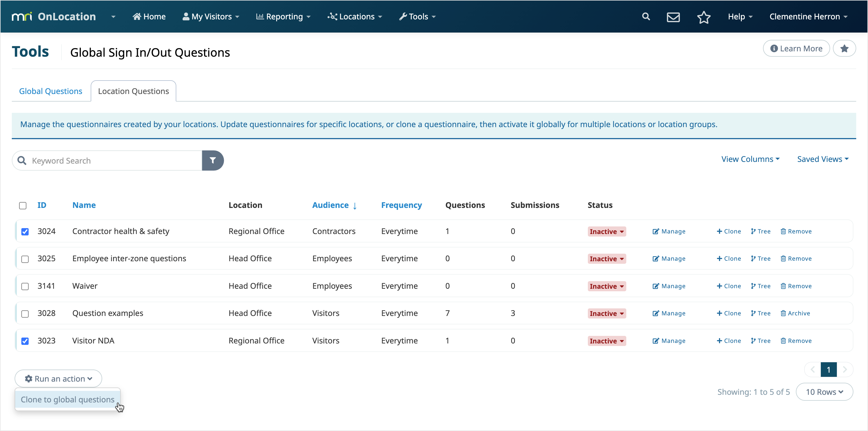Click the mri OnLocation logo

click(54, 17)
